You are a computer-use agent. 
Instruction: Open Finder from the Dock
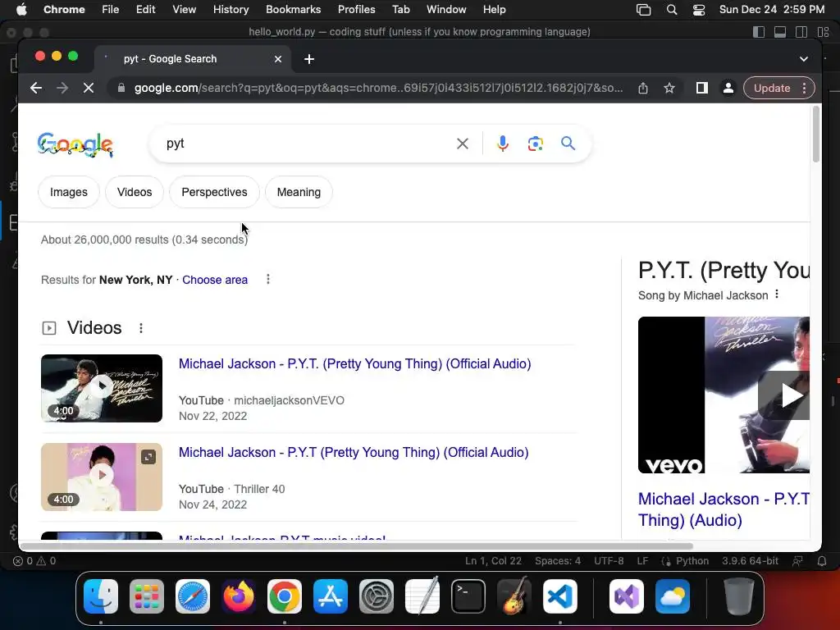tap(101, 596)
